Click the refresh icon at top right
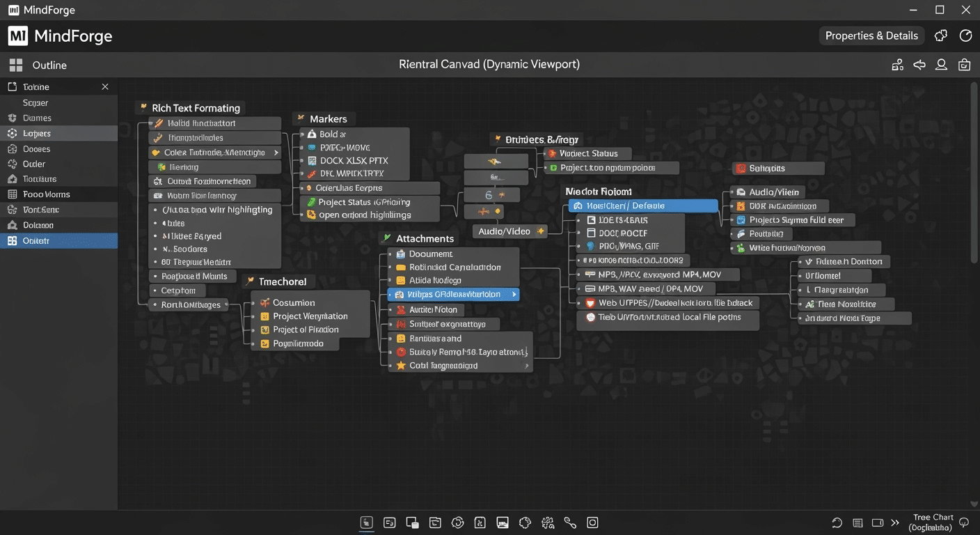Viewport: 980px width, 535px height. point(965,36)
